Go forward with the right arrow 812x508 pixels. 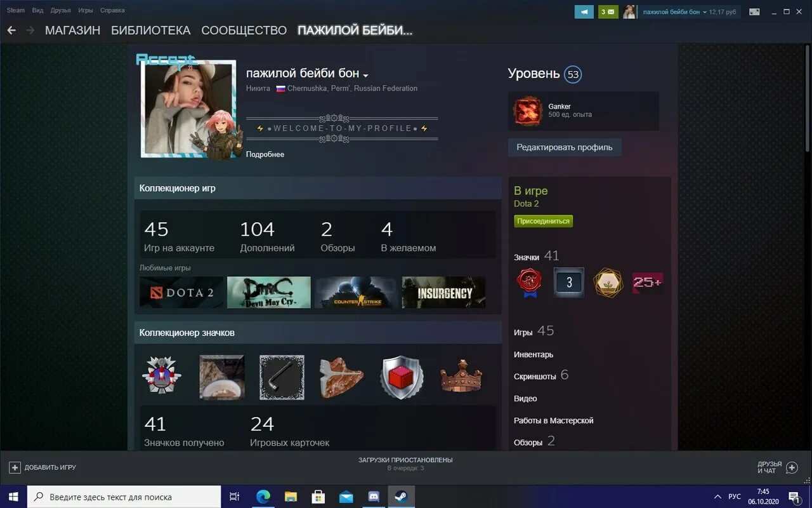coord(30,30)
